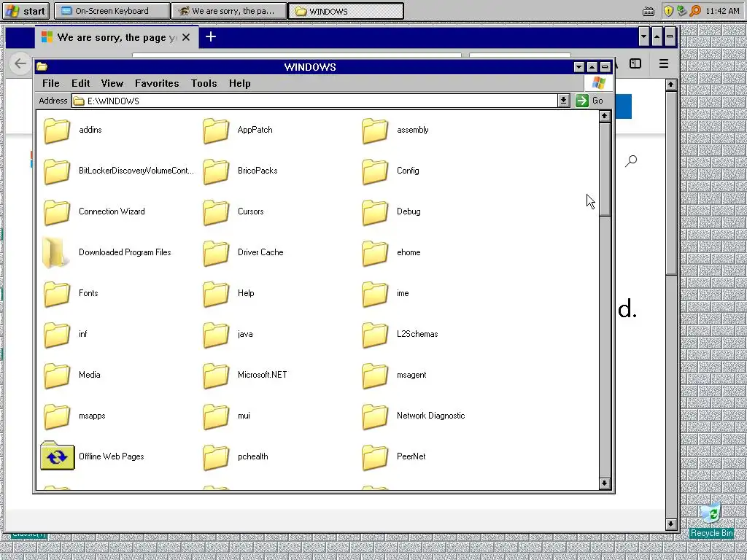Select the Config folder icon
747x560 pixels.
[375, 171]
